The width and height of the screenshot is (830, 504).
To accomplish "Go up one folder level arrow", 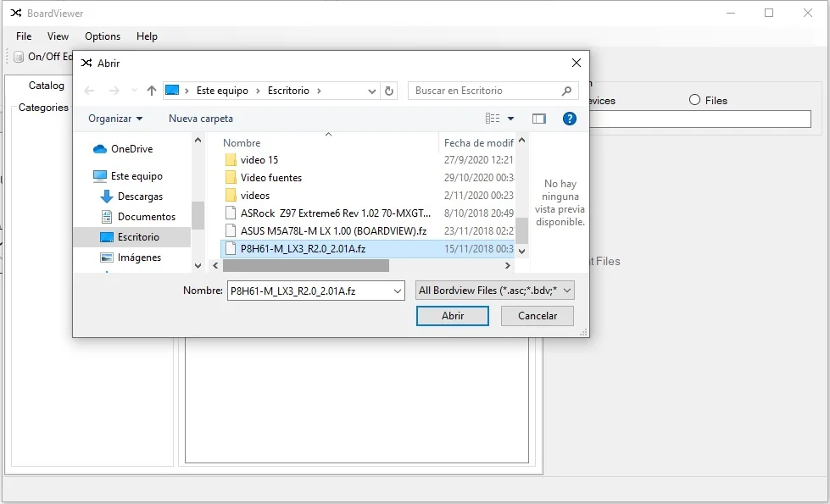I will [152, 91].
